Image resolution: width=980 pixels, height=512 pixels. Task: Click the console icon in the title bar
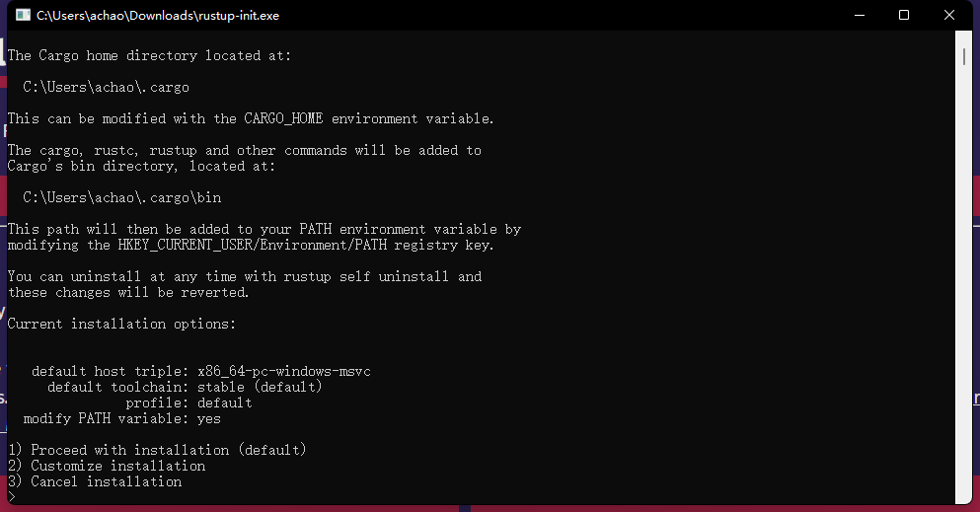[22, 16]
